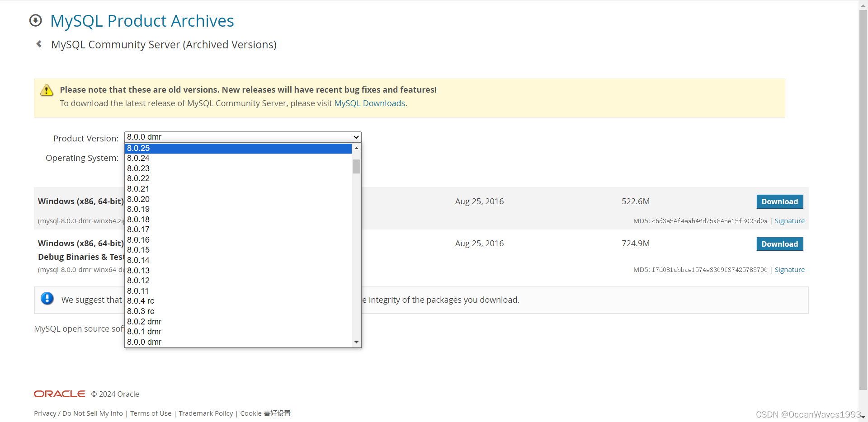
Task: Click the dropdown list scrollbar thumb
Action: 356,166
